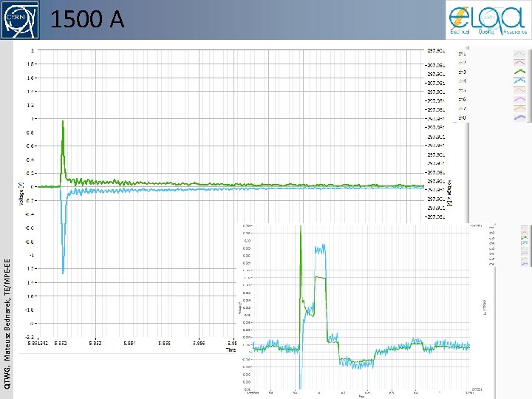
Task: Click the y-axis value 1 on main chart
Action: pos(33,119)
